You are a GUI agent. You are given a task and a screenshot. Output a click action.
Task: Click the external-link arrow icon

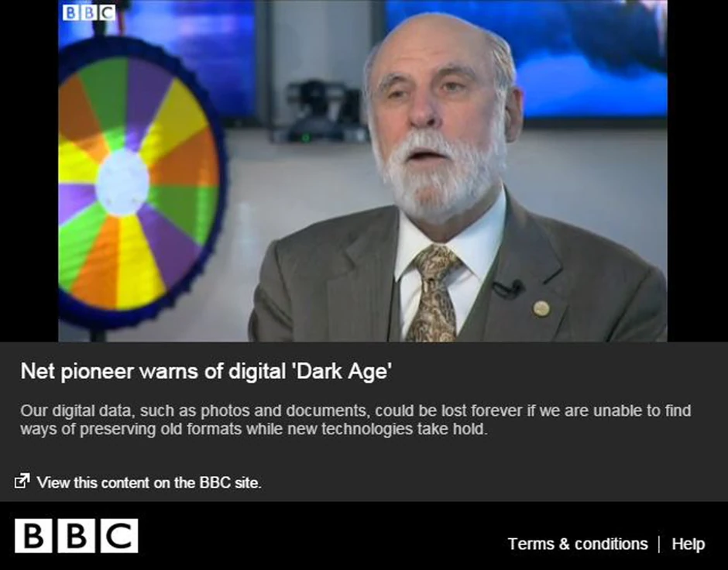click(x=22, y=481)
